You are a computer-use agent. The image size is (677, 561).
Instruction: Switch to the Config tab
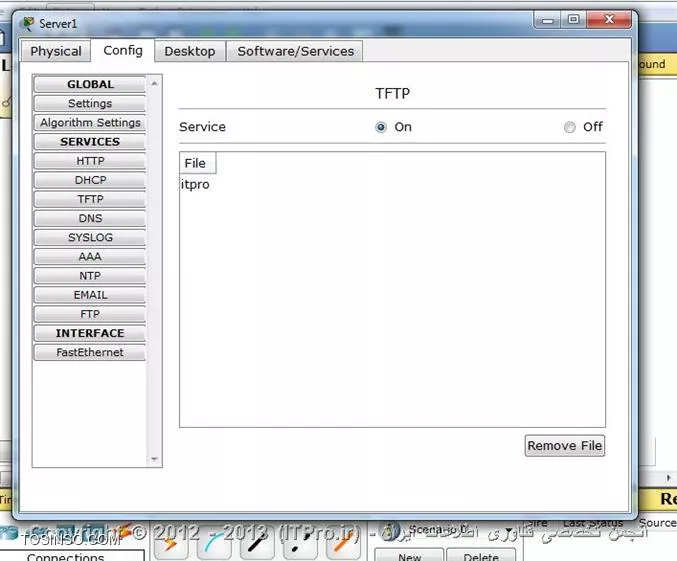123,51
